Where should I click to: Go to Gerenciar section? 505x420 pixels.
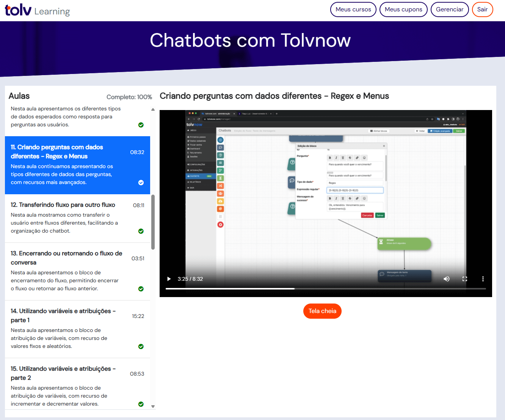tap(450, 9)
